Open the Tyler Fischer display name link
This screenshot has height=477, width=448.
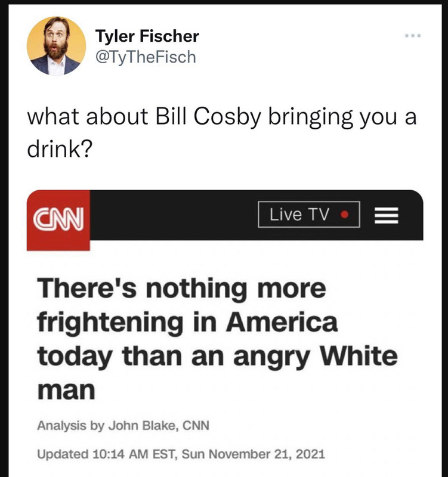point(147,36)
